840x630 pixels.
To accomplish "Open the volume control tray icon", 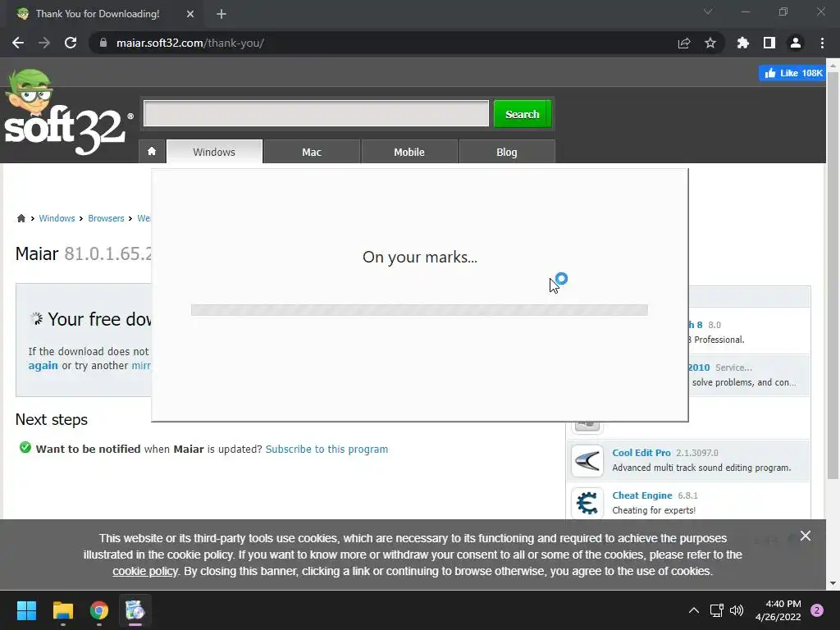I will click(x=737, y=610).
